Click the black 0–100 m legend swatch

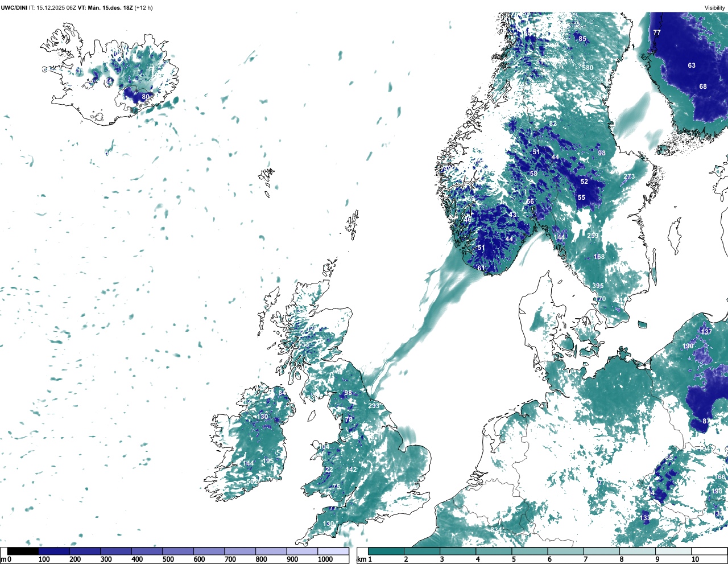pos(23,551)
